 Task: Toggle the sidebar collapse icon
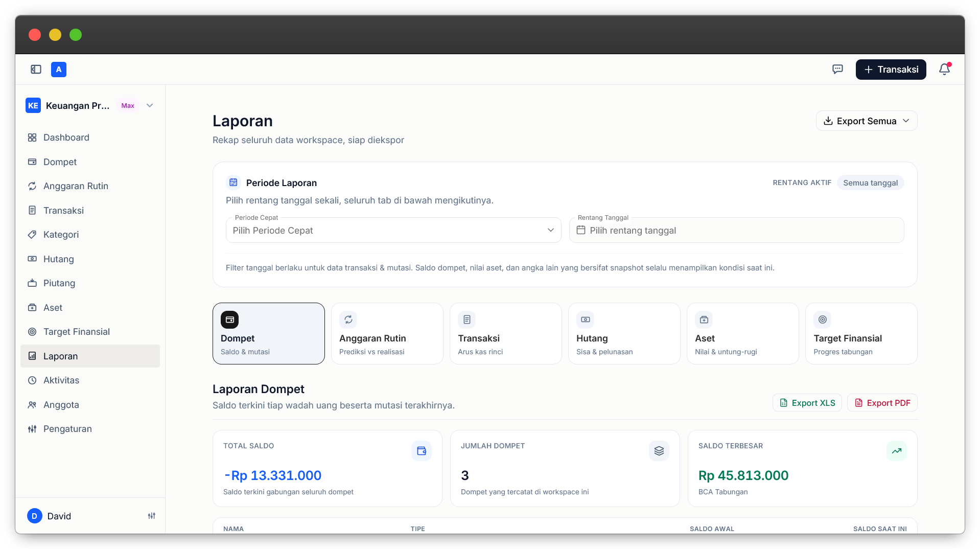click(36, 70)
